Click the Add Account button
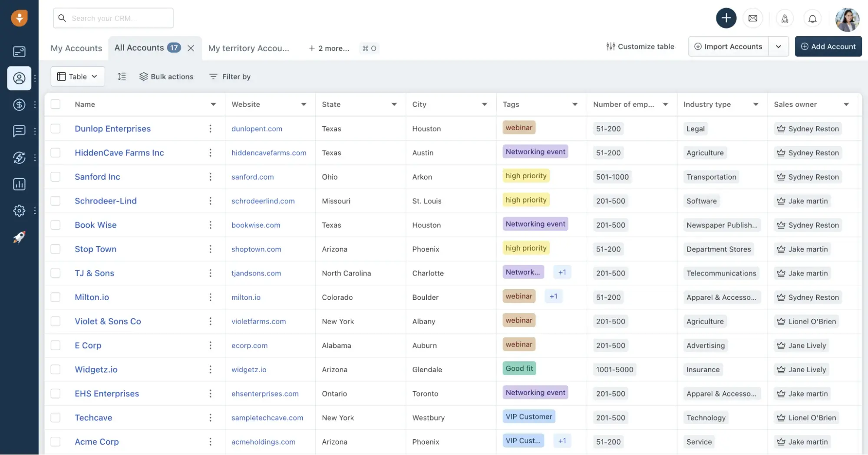The width and height of the screenshot is (868, 455). tap(828, 46)
